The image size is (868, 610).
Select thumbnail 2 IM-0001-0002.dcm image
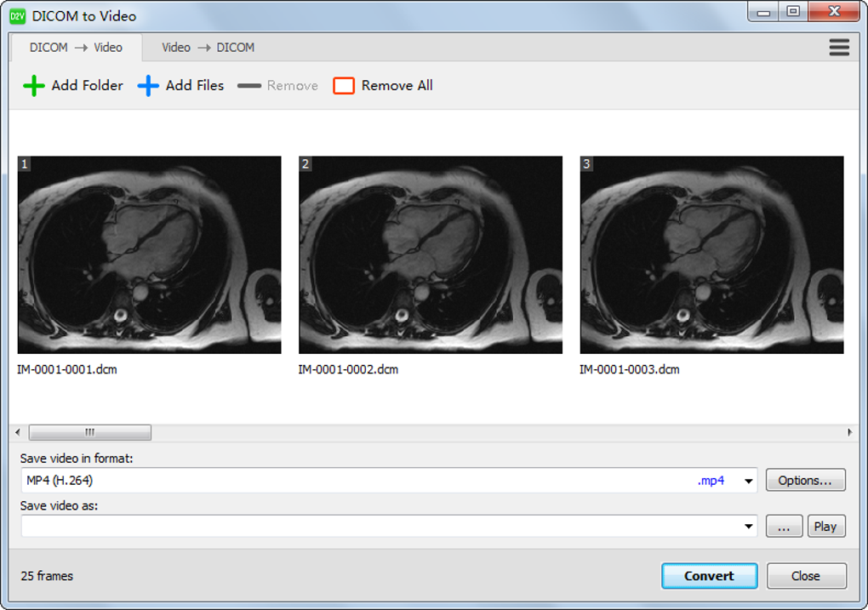coord(431,254)
